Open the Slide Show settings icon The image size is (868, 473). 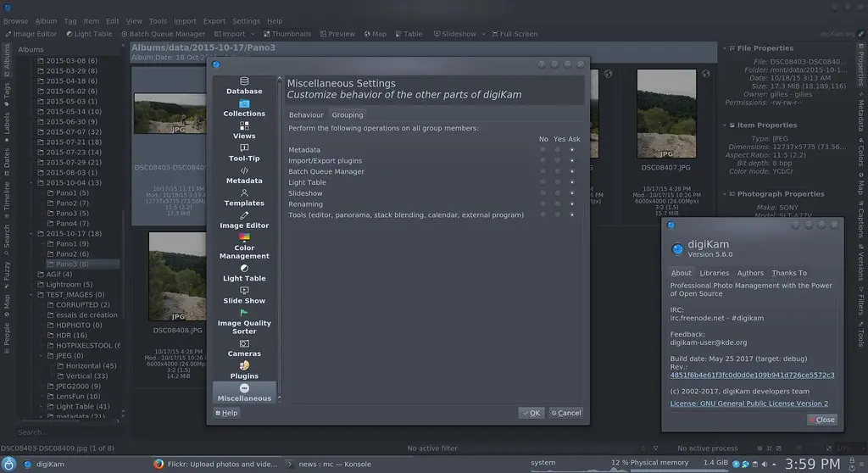244,291
